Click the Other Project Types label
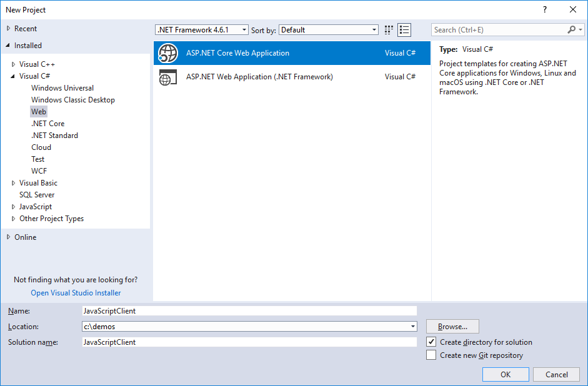 click(51, 219)
